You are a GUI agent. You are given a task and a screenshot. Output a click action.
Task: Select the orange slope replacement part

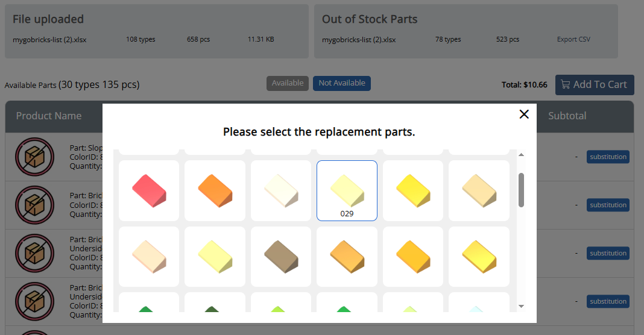pyautogui.click(x=215, y=190)
